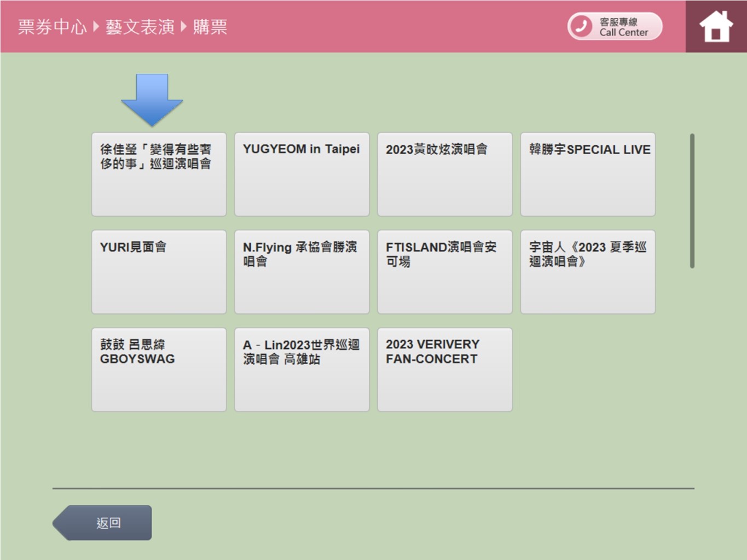Choose N.Flying 承協會勝演唱會 tile
This screenshot has width=747, height=560.
coord(302,272)
